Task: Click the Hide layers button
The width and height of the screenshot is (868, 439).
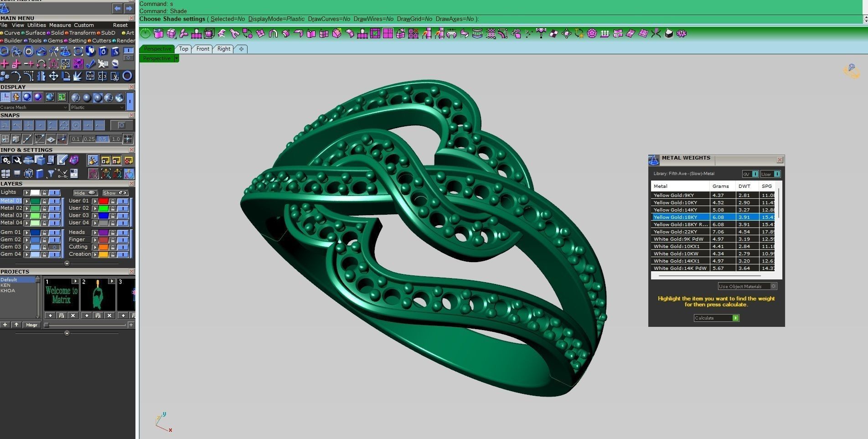Action: pos(85,193)
